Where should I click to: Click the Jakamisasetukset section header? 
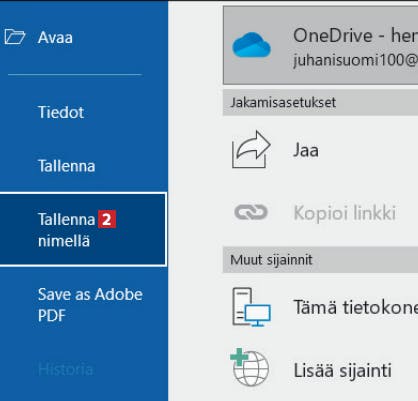320,102
